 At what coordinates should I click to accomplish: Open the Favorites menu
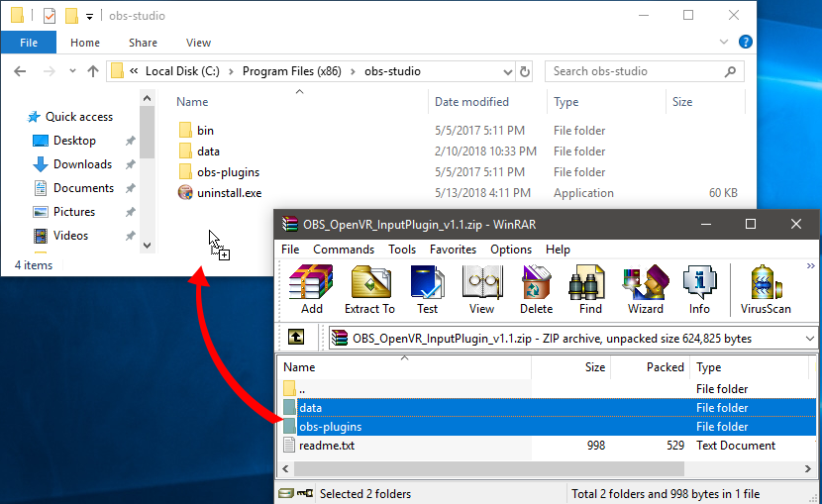coord(453,250)
